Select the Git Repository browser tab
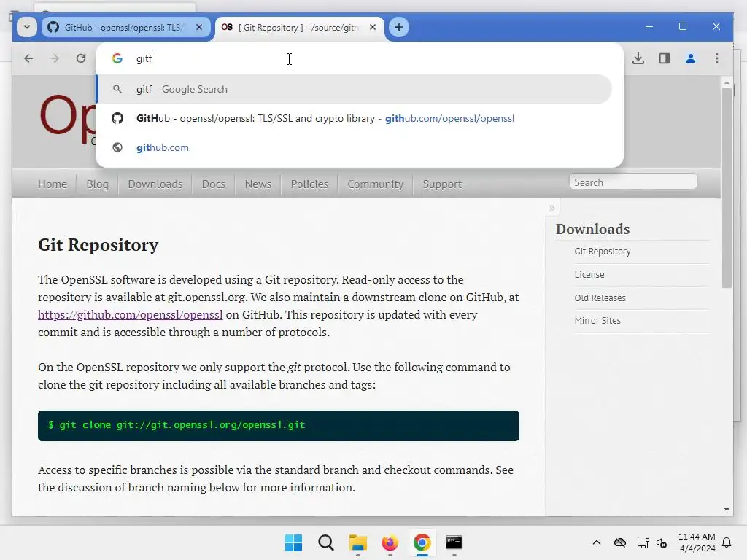This screenshot has width=747, height=560. point(299,27)
